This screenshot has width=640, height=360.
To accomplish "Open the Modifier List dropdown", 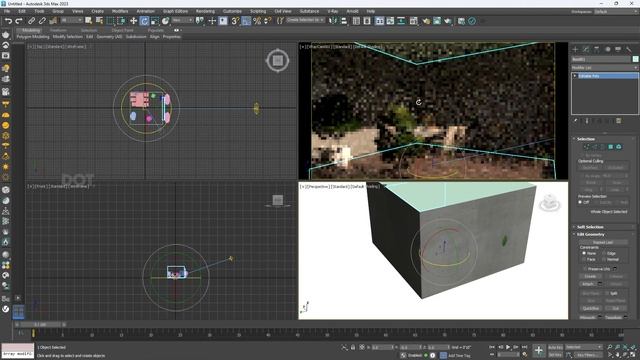I will pos(604,67).
